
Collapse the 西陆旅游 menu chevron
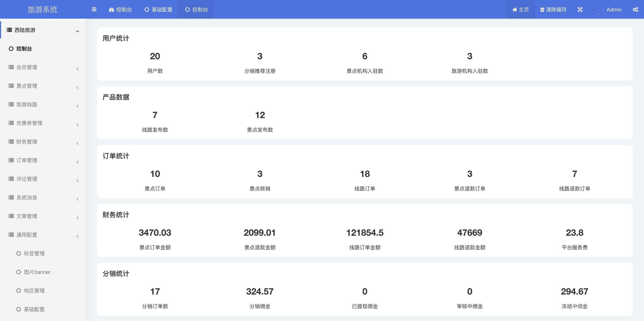[x=78, y=31]
